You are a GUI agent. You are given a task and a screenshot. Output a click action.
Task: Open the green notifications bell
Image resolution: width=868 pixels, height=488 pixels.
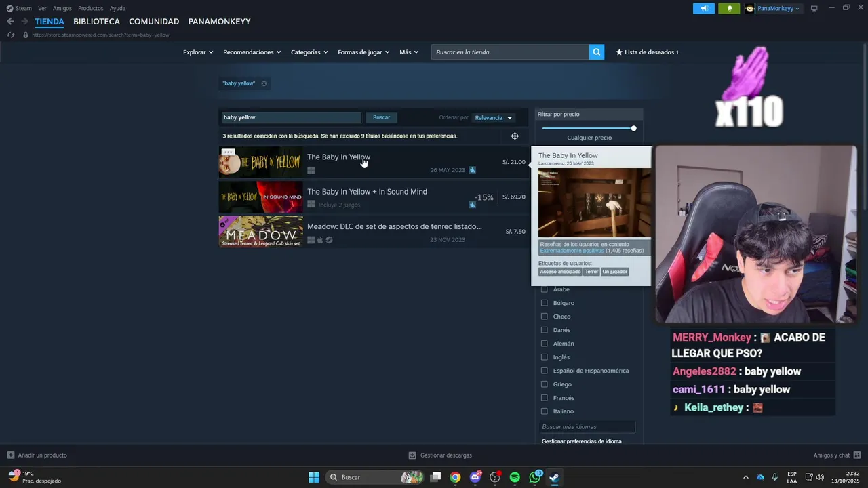729,9
